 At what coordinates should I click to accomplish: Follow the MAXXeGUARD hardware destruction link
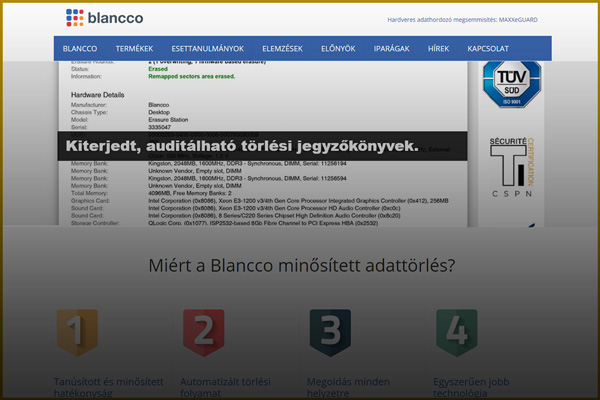462,20
